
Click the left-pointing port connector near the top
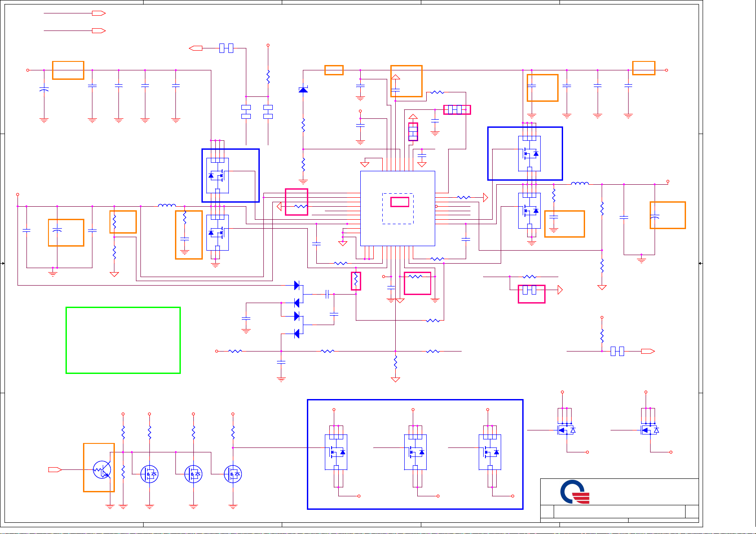(x=196, y=48)
